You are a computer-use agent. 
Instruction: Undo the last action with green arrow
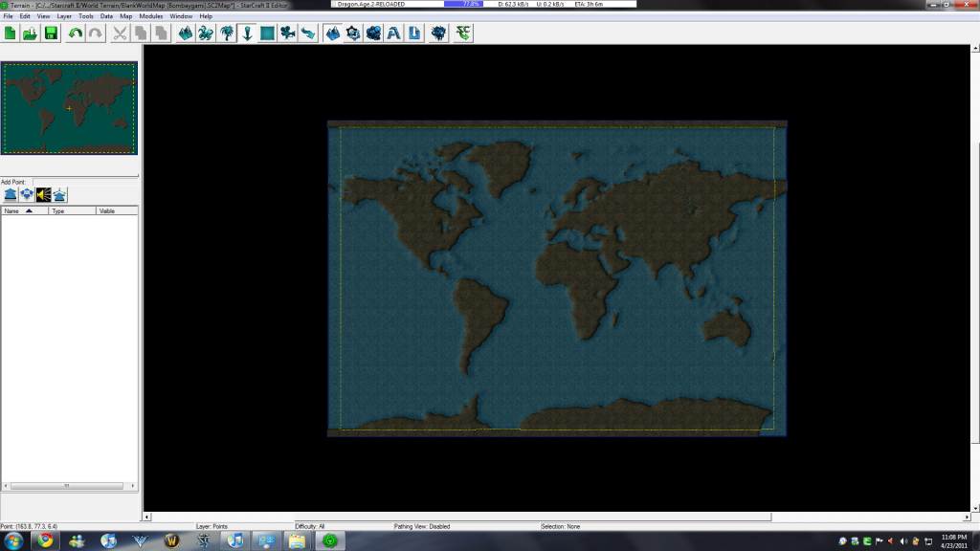75,33
